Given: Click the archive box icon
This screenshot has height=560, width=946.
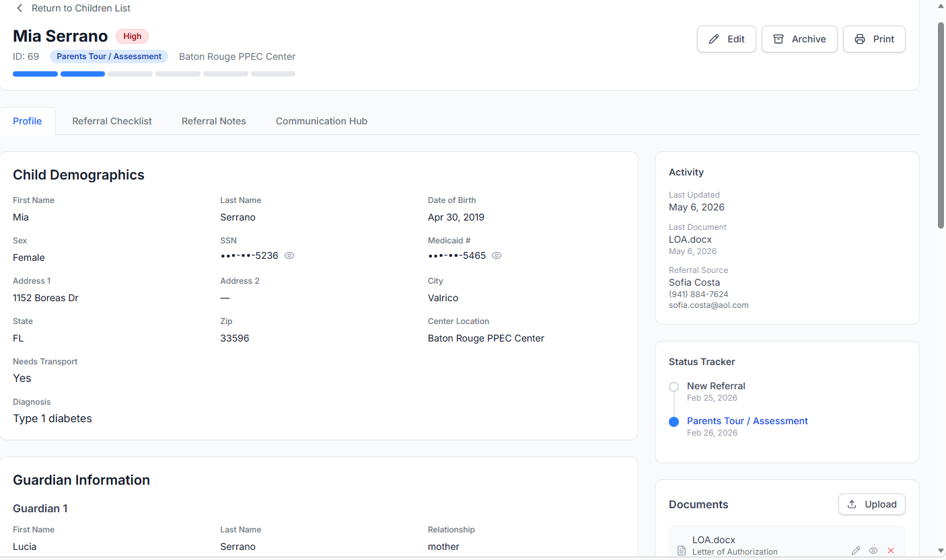Looking at the screenshot, I should [x=778, y=39].
